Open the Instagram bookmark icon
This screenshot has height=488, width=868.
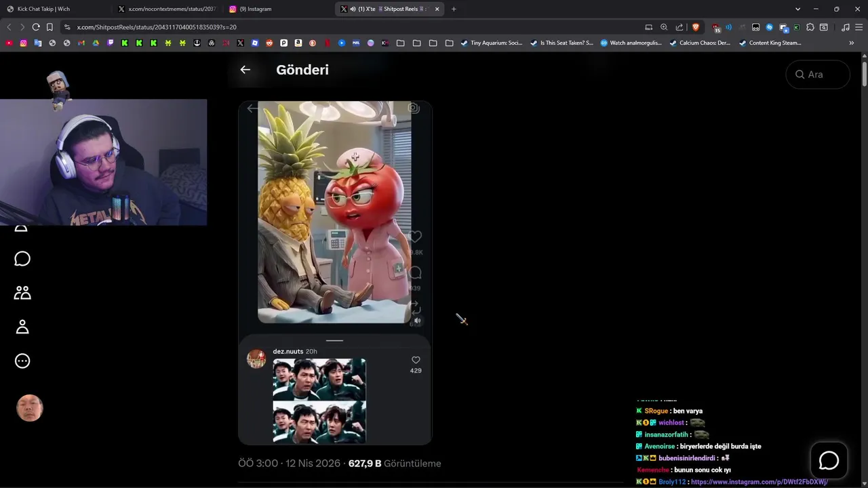tap(23, 43)
